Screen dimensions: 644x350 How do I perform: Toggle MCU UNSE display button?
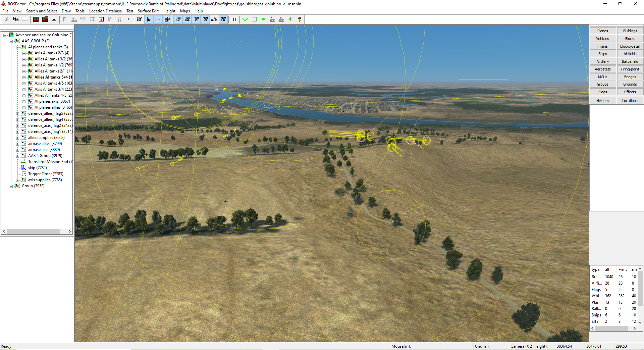click(x=214, y=19)
